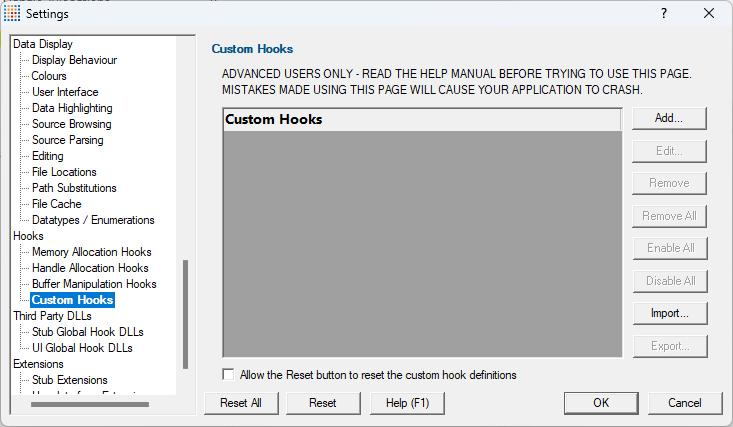Viewport: 733px width, 427px height.
Task: Open Stub Global Hook DLLs page
Action: (87, 332)
